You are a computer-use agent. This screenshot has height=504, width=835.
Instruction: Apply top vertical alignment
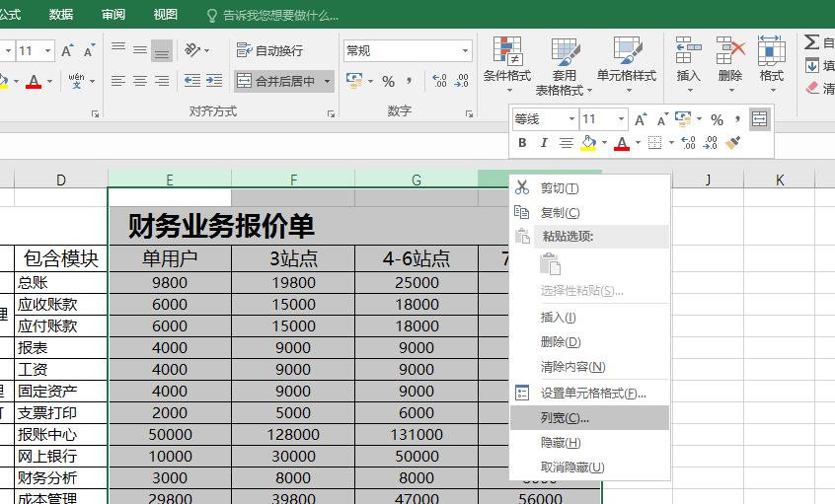118,50
